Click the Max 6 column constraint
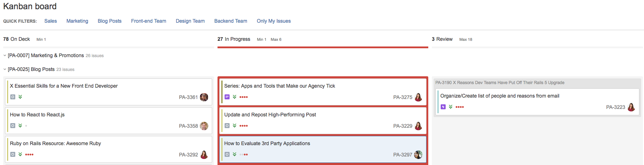Viewport: 644px width, 165px height. [276, 39]
